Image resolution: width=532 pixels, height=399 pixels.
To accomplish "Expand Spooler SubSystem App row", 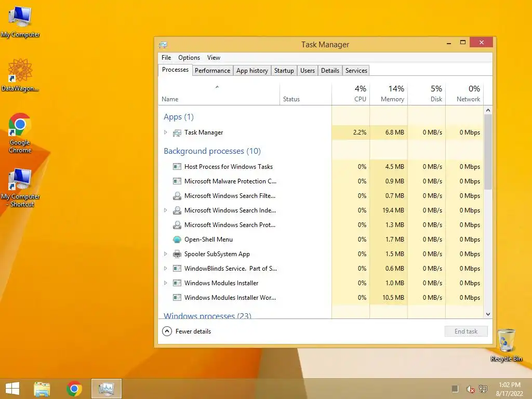I will click(x=166, y=254).
